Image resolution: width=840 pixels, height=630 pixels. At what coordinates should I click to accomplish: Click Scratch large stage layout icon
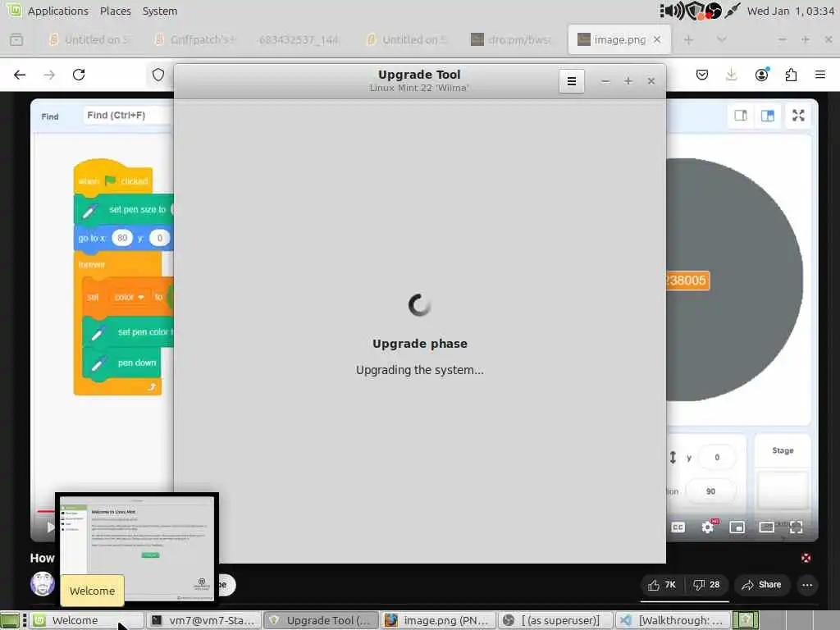pyautogui.click(x=768, y=116)
